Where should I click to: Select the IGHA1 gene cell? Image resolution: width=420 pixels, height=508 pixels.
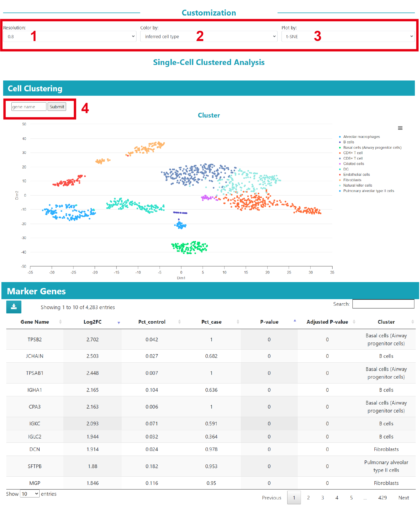pyautogui.click(x=35, y=390)
